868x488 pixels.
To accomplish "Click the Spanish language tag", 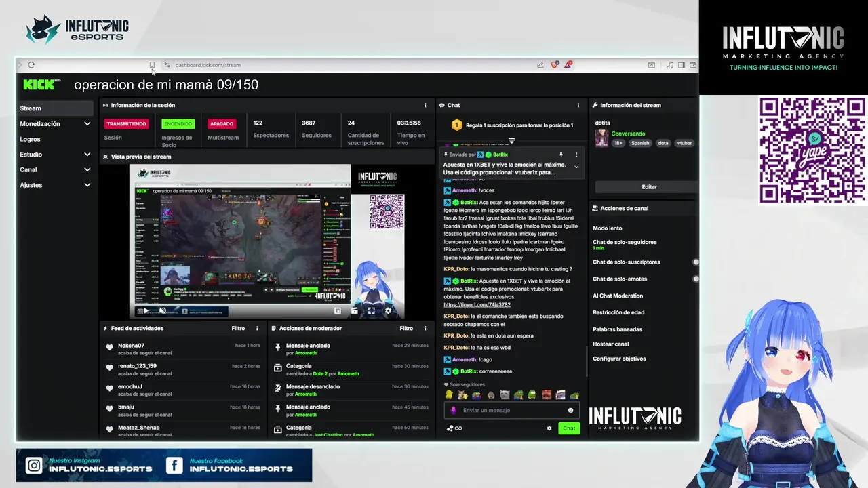I will (x=640, y=143).
